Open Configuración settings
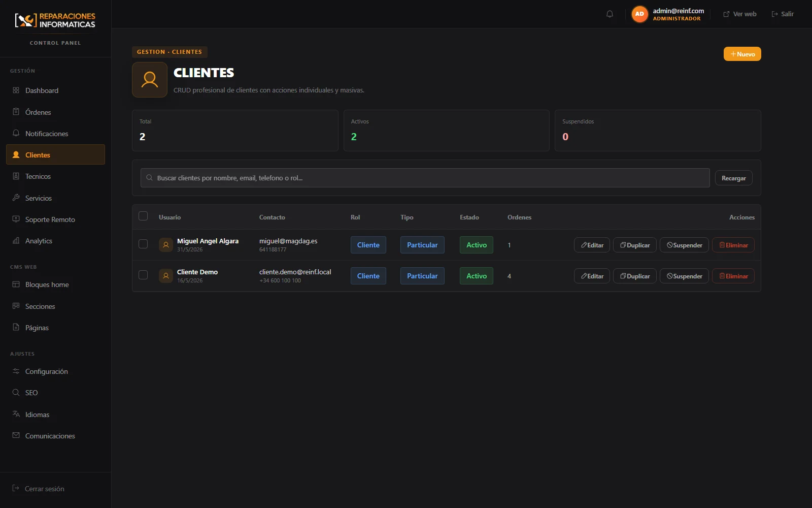The height and width of the screenshot is (508, 812). (x=55, y=371)
